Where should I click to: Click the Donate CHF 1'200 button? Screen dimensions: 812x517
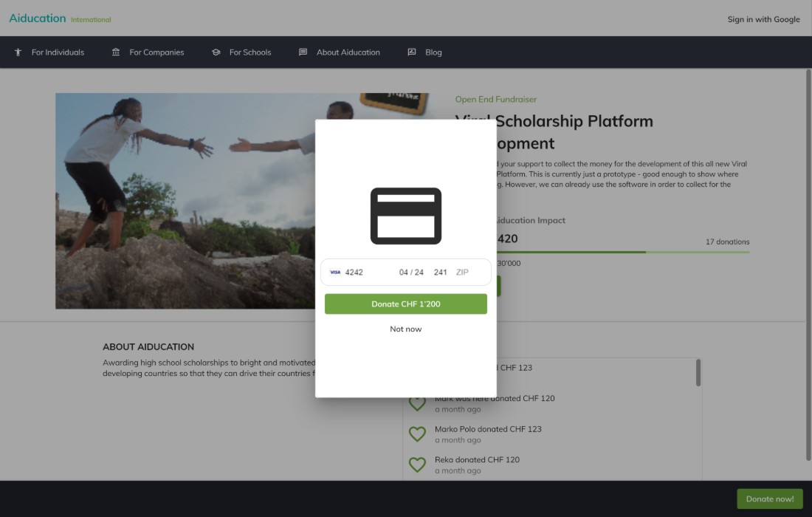click(x=406, y=304)
